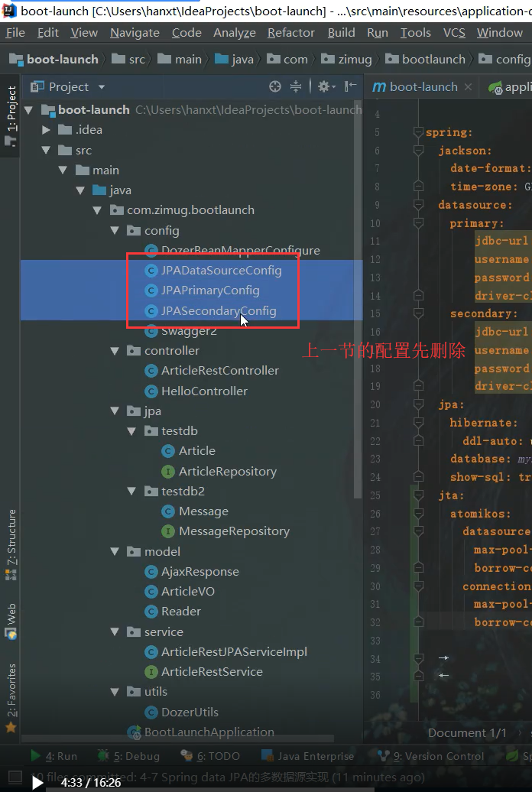
Task: Collapse the src folder
Action: (46, 150)
